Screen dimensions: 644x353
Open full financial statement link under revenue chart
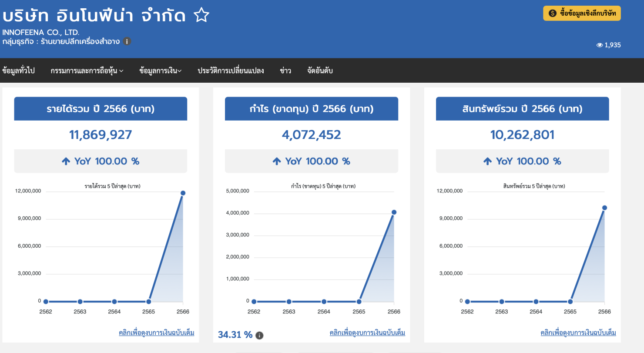[x=157, y=333]
